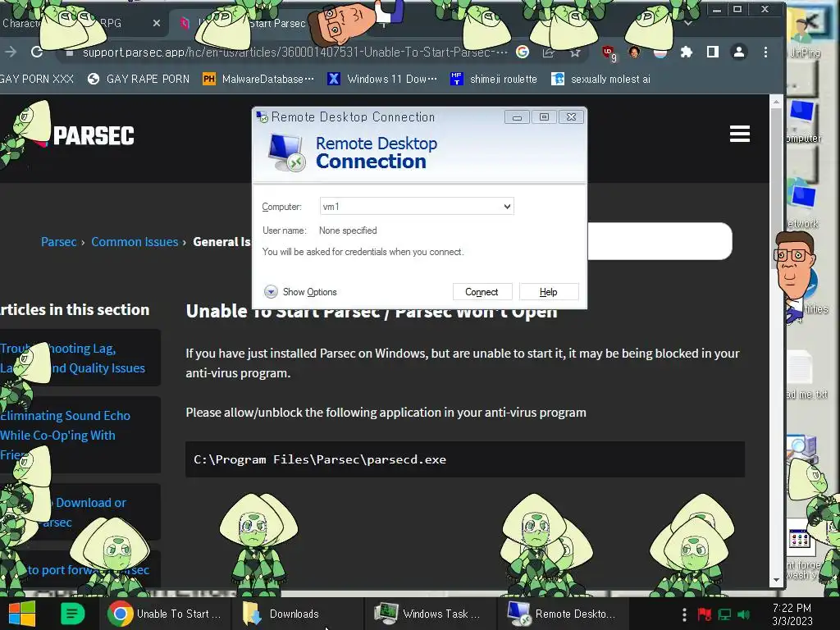Minimize the Remote Desktop Connection dialog
Image resolution: width=840 pixels, height=630 pixels.
point(517,117)
